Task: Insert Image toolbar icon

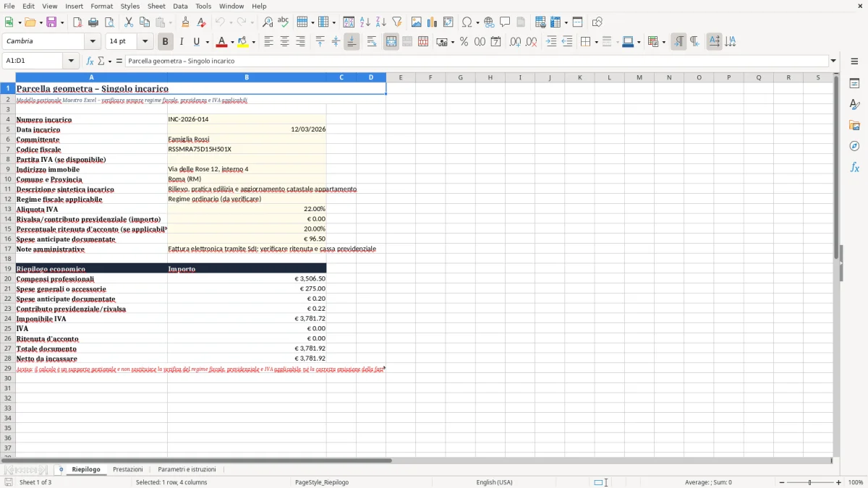Action: 417,22
